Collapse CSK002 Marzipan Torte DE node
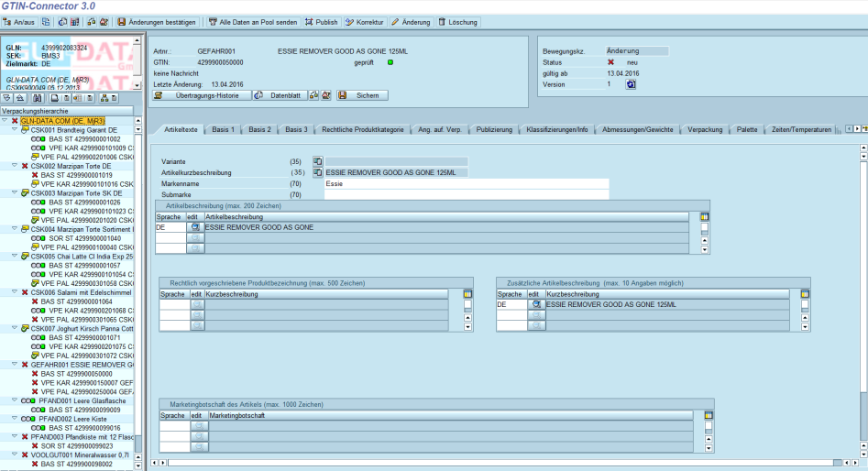The height and width of the screenshot is (471, 868). point(15,166)
